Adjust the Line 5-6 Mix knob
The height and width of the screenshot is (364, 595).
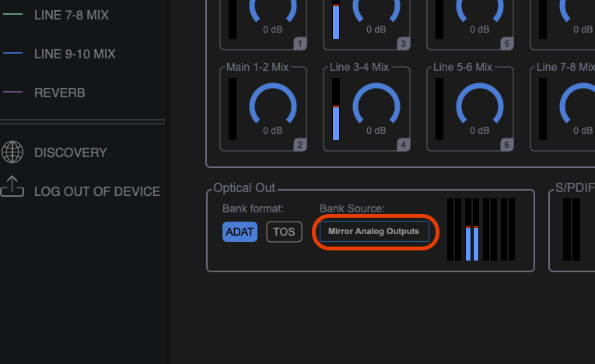coord(480,103)
